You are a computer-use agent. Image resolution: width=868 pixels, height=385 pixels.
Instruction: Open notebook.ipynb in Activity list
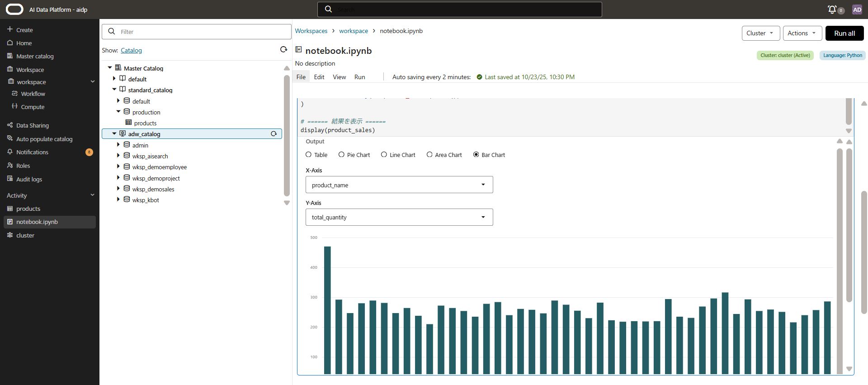[37, 222]
